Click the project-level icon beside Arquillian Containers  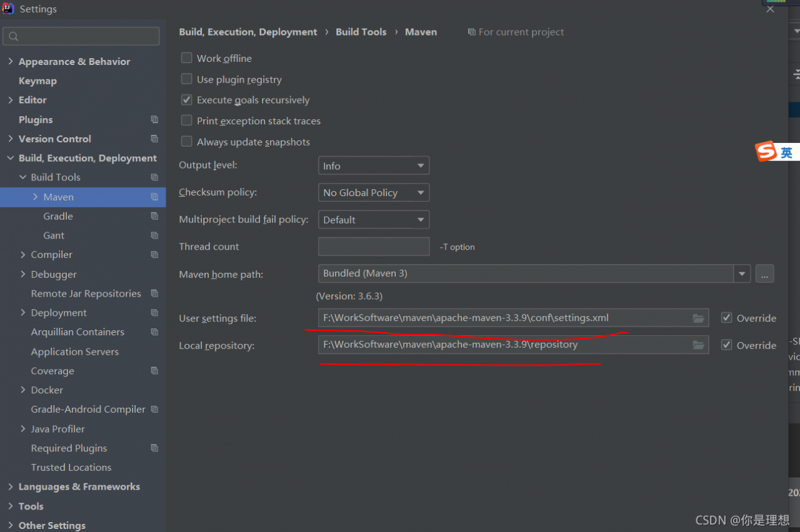coord(154,332)
